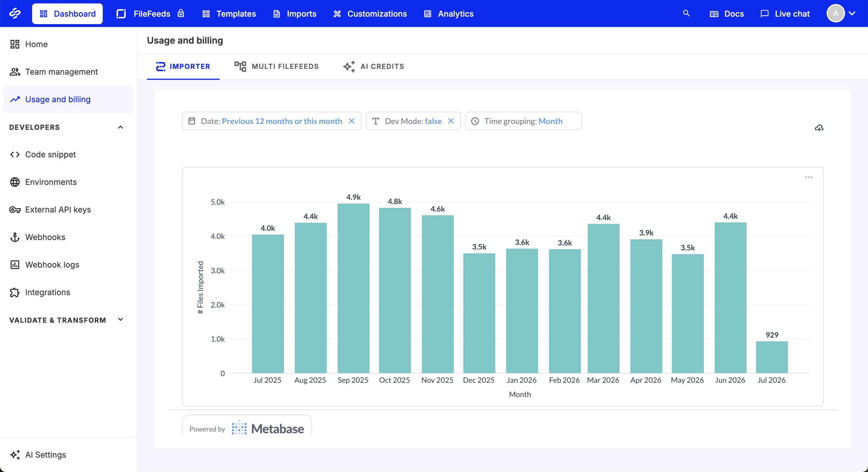Switch to the AI Credits tab
The height and width of the screenshot is (472, 868).
374,66
